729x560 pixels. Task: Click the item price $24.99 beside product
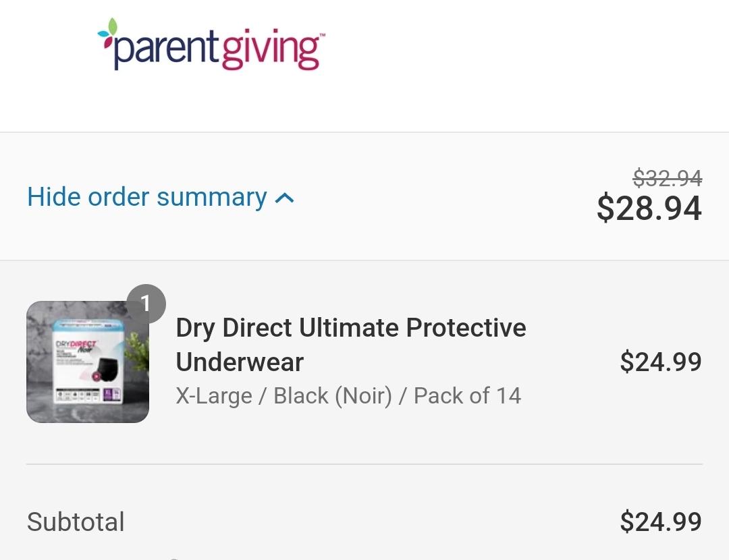pos(661,362)
